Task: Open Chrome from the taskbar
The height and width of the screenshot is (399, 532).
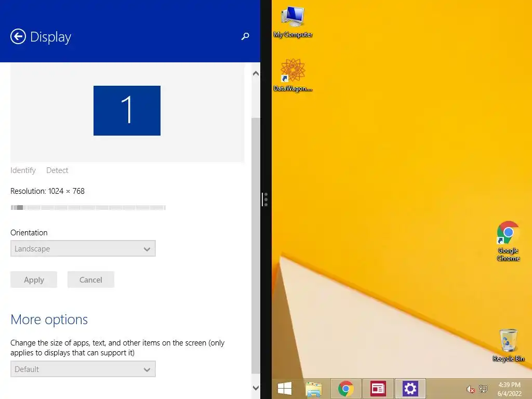Action: point(345,389)
